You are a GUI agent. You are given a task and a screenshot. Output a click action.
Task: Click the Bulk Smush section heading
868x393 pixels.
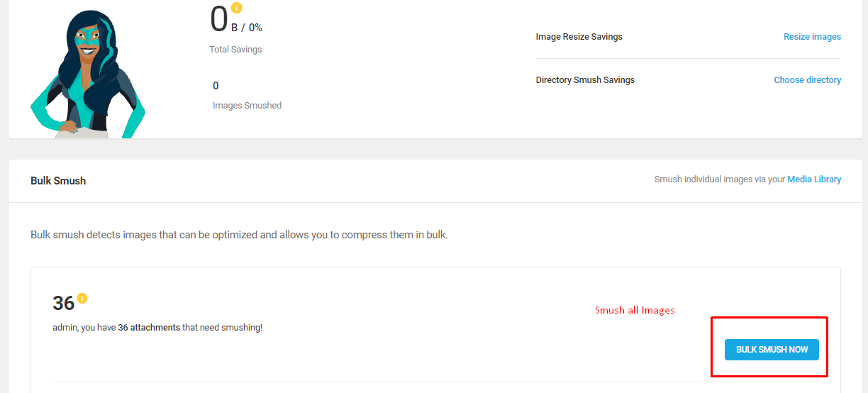point(58,181)
